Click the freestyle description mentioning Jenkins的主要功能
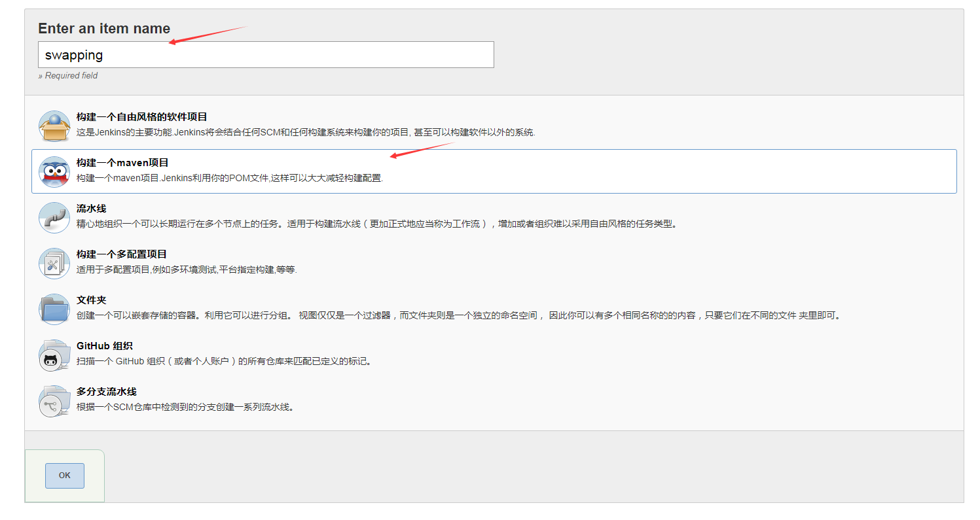980x520 pixels. pos(306,132)
